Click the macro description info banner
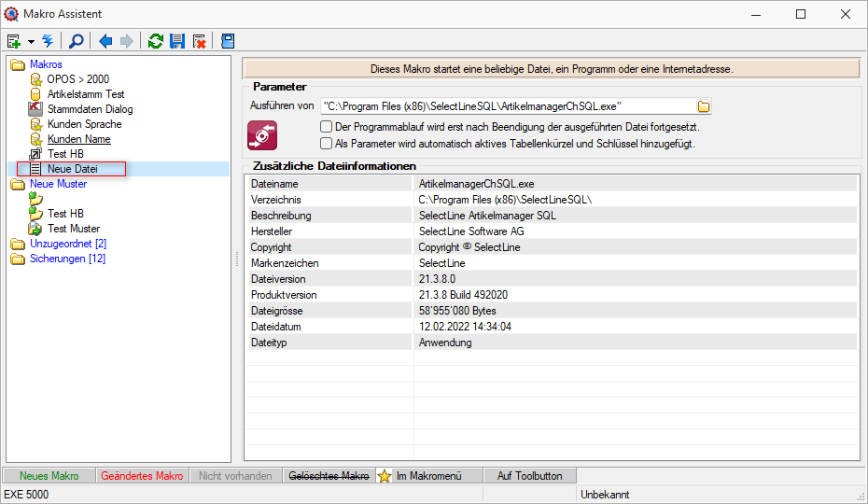The width and height of the screenshot is (868, 504). [552, 69]
